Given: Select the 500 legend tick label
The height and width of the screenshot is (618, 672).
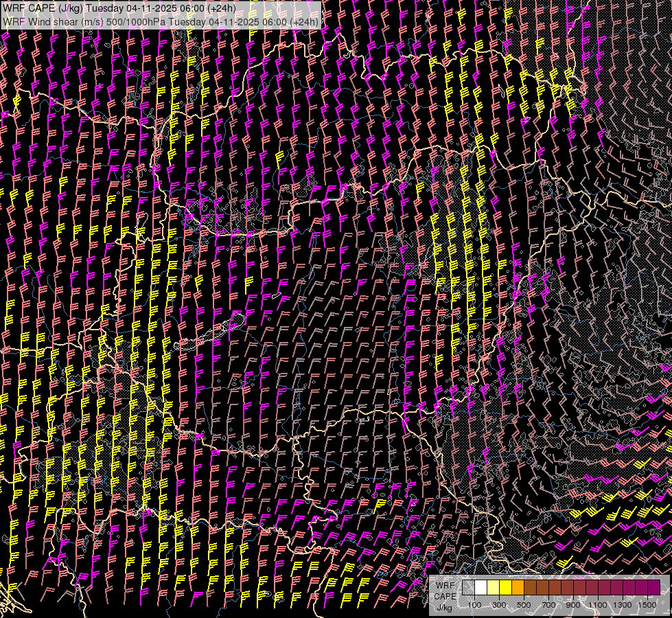Looking at the screenshot, I should pos(524,605).
